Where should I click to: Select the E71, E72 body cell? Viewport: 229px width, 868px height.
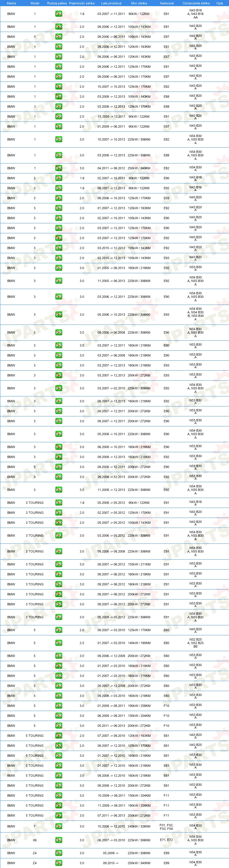tap(166, 840)
